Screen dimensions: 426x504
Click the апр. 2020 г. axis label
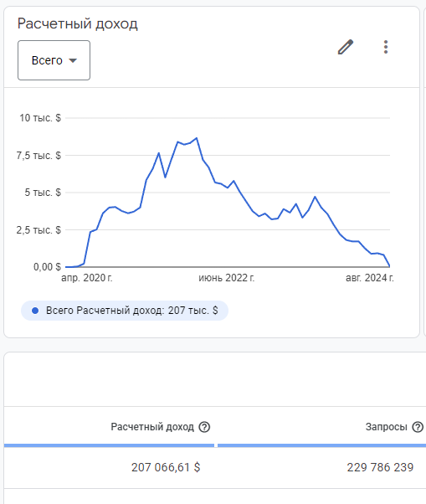pyautogui.click(x=87, y=278)
